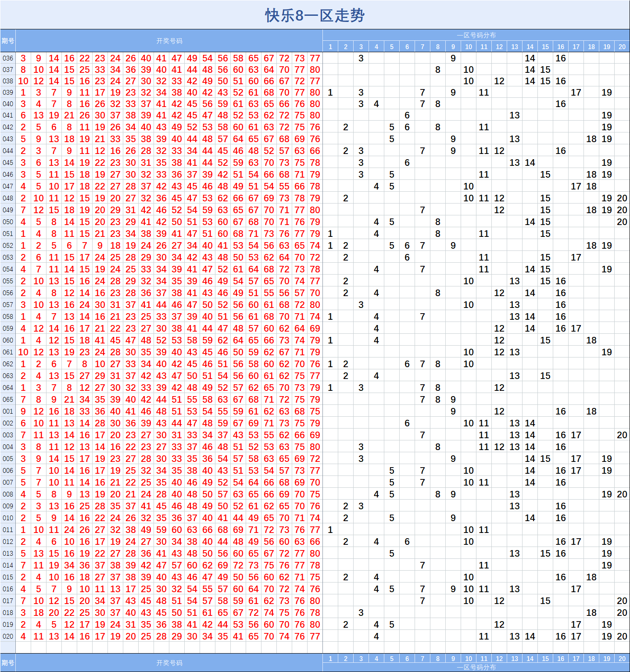Select column header 20 in the top header
Image resolution: width=630 pixels, height=672 pixels.
coord(622,47)
